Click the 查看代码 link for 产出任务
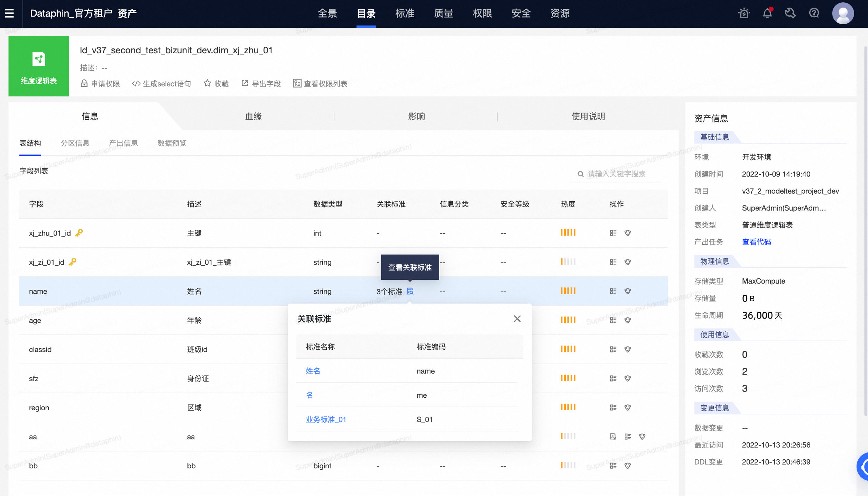868x496 pixels. click(x=756, y=242)
